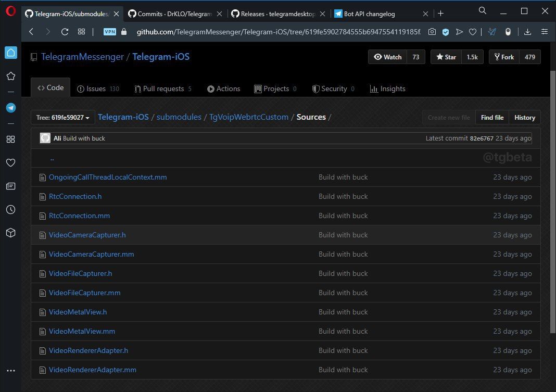Expand the Tree: 619fe59027 branch dropdown
The width and height of the screenshot is (556, 392).
[63, 118]
